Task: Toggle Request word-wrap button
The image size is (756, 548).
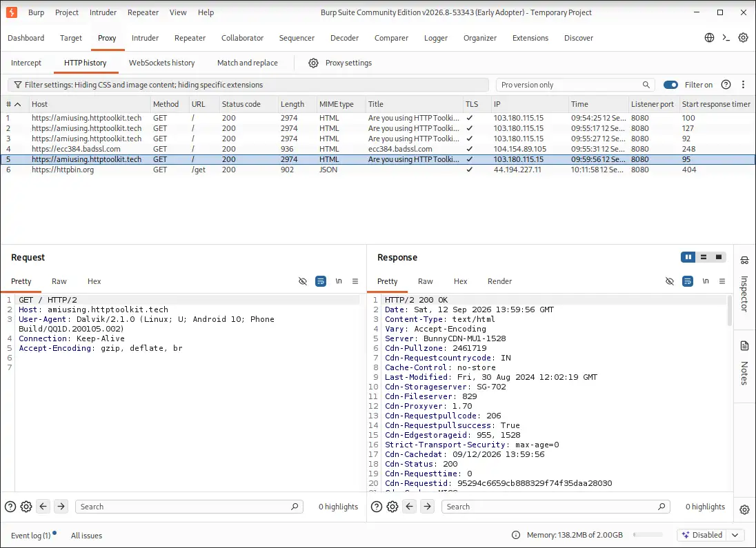Action: (321, 281)
